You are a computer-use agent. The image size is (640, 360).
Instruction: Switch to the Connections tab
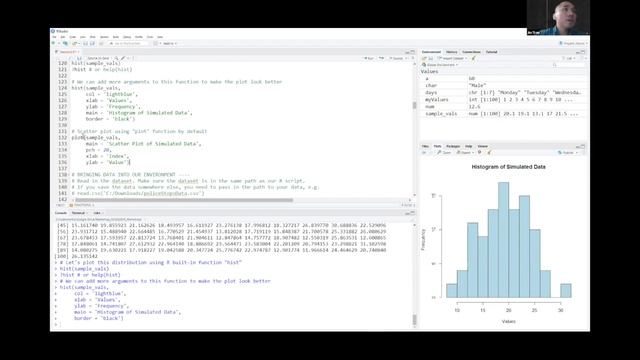471,52
